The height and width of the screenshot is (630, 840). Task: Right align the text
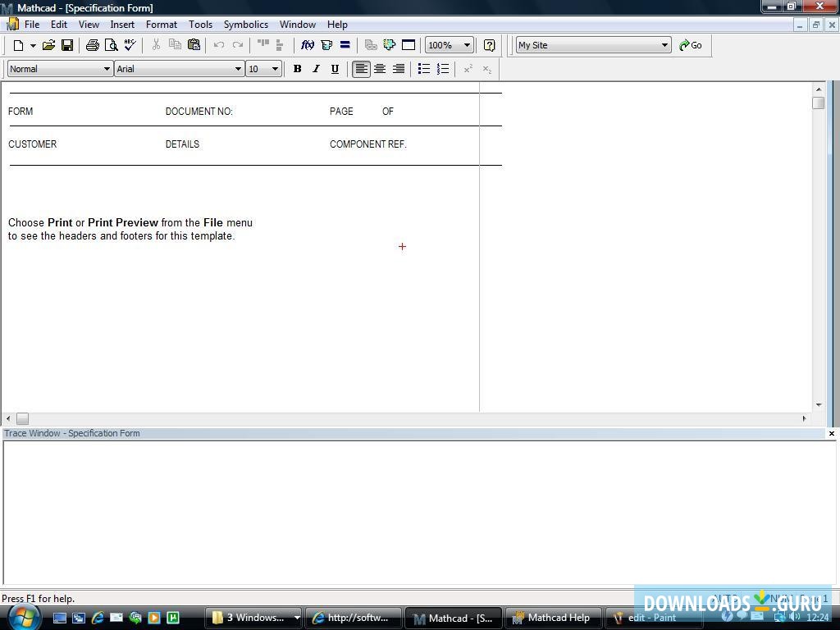399,69
